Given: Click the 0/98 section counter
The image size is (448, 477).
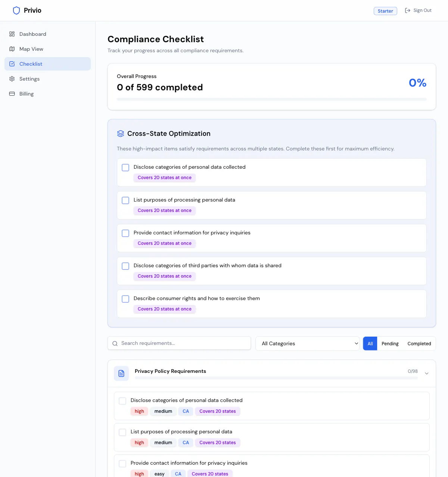Looking at the screenshot, I should pyautogui.click(x=413, y=371).
